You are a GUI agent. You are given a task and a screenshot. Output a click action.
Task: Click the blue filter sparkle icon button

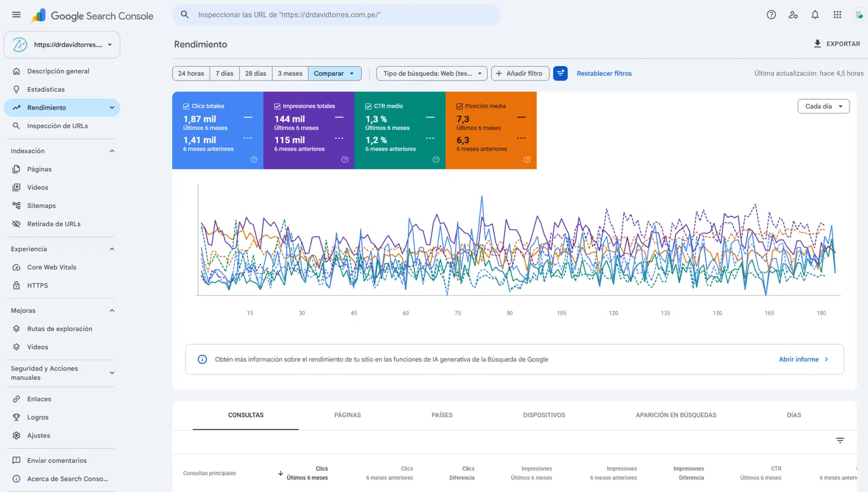click(560, 73)
